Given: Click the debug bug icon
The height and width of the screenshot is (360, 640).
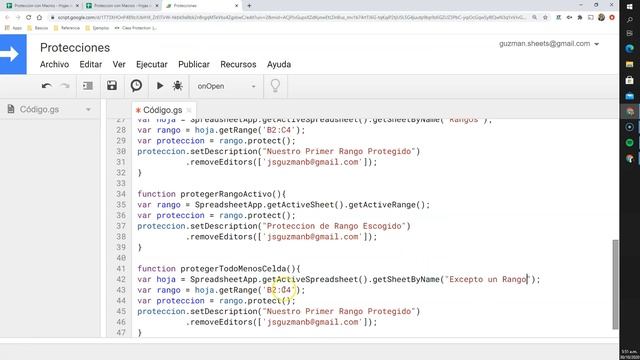Looking at the screenshot, I should [177, 86].
